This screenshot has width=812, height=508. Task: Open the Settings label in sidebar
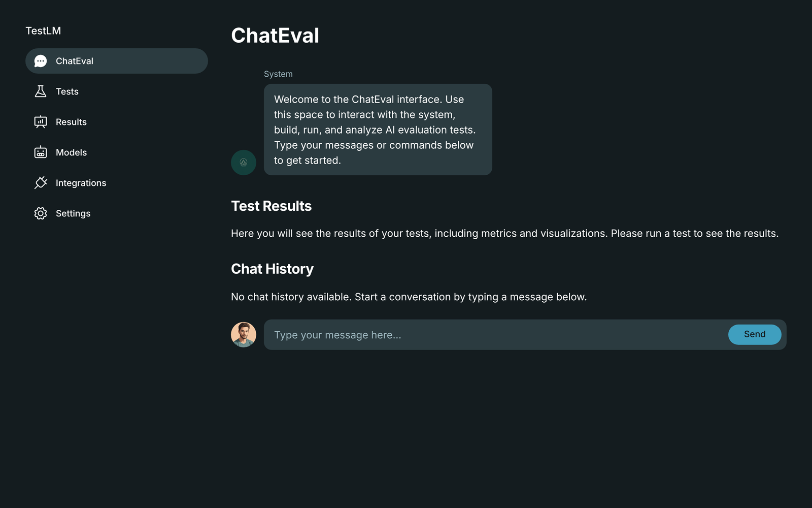click(x=73, y=213)
